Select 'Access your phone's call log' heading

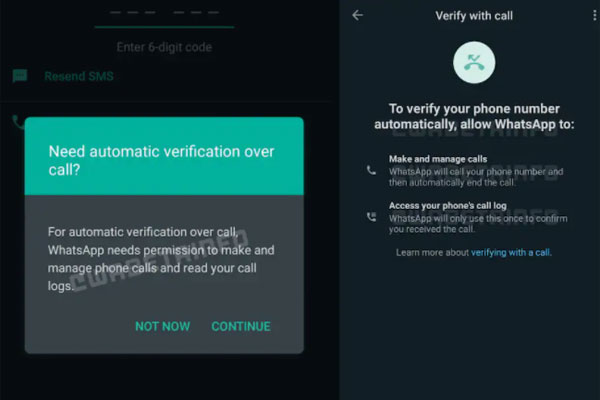point(448,206)
